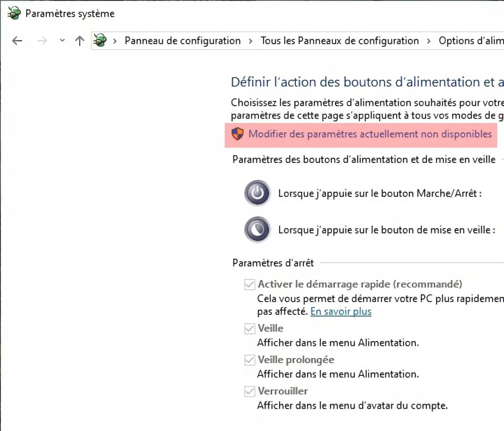Click the up-level folder arrow
The height and width of the screenshot is (431, 504).
pyautogui.click(x=79, y=41)
